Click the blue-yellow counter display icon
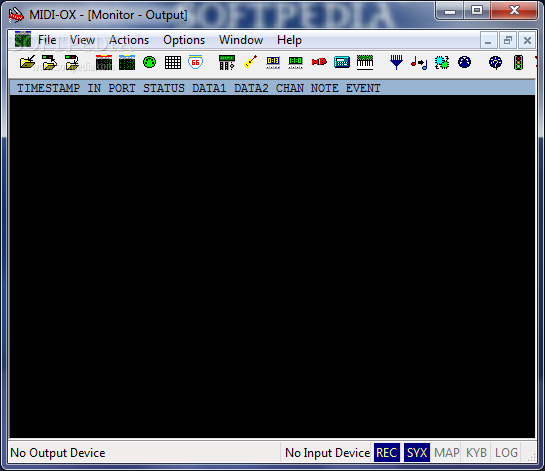Image resolution: width=545 pixels, height=471 pixels. coord(273,63)
